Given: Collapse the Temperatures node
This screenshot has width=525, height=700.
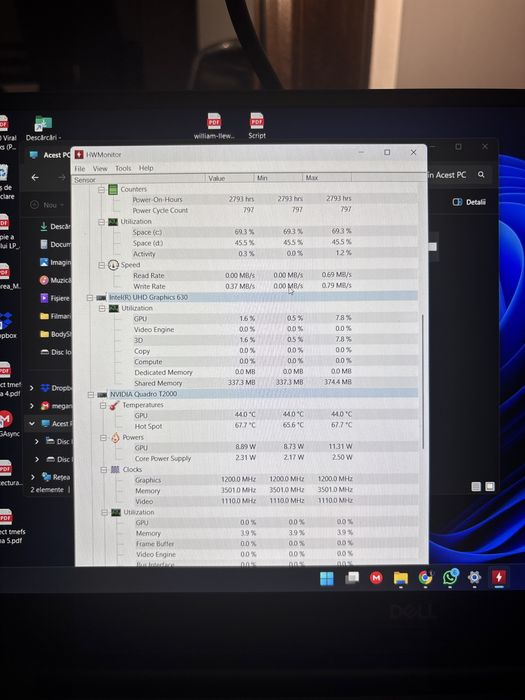Looking at the screenshot, I should 103,405.
